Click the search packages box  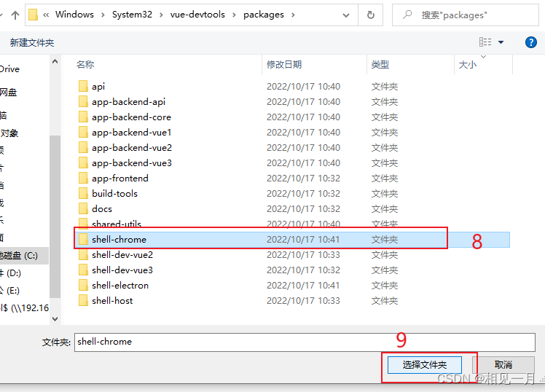(x=465, y=15)
